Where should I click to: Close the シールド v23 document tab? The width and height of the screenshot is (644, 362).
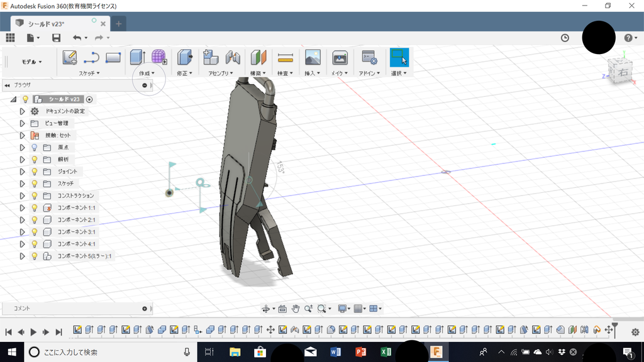[x=103, y=24]
